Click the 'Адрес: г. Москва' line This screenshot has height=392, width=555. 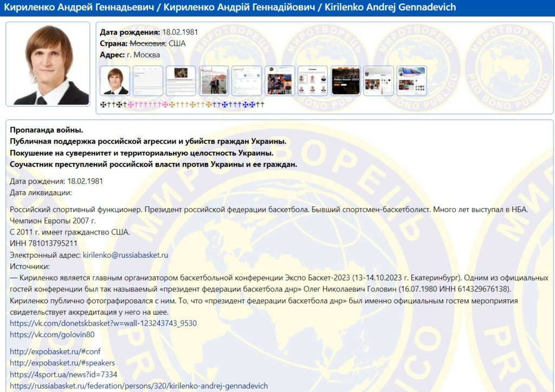point(130,55)
